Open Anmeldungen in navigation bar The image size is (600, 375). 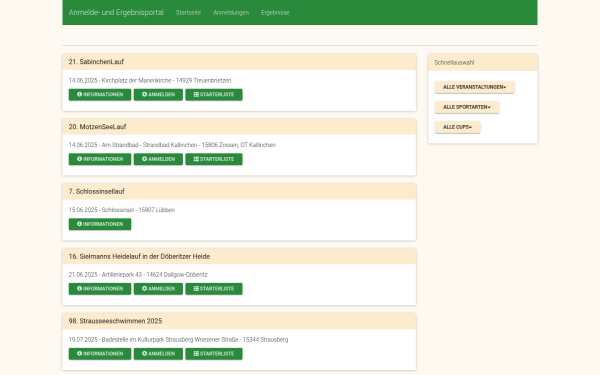[x=231, y=13]
